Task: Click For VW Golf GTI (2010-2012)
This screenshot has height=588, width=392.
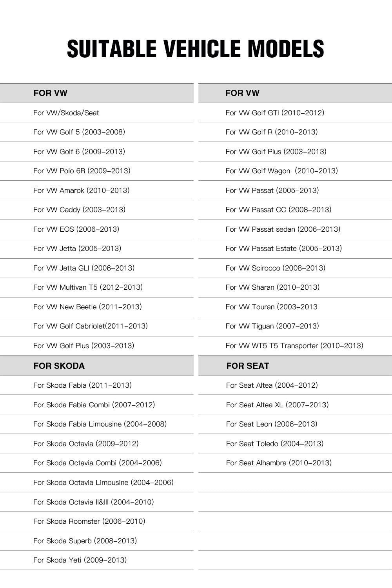Action: click(x=275, y=113)
